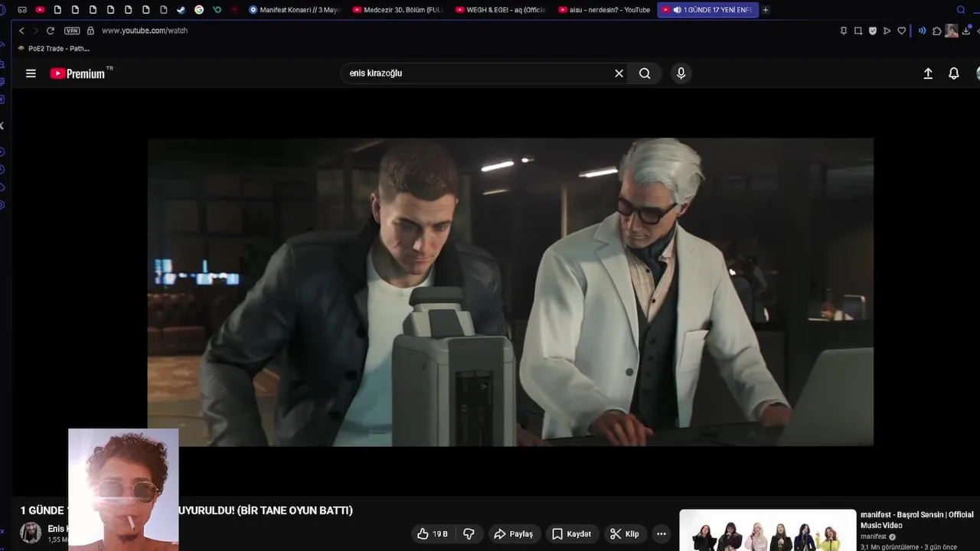
Task: Toggle the browser VPN badge
Action: (72, 31)
